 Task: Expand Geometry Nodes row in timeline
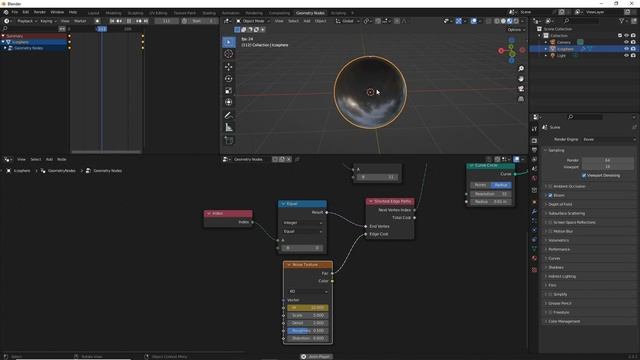5,48
